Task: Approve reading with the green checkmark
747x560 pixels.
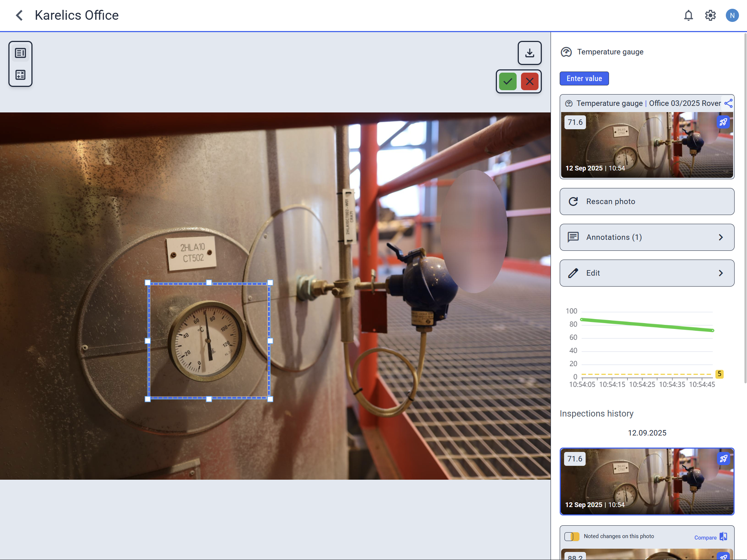Action: 507,81
